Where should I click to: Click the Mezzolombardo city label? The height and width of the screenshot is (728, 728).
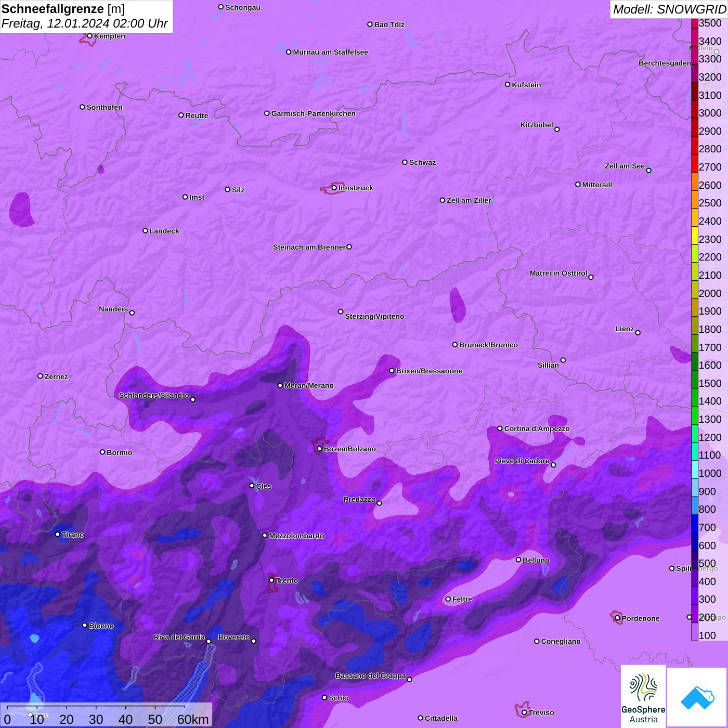click(x=296, y=536)
